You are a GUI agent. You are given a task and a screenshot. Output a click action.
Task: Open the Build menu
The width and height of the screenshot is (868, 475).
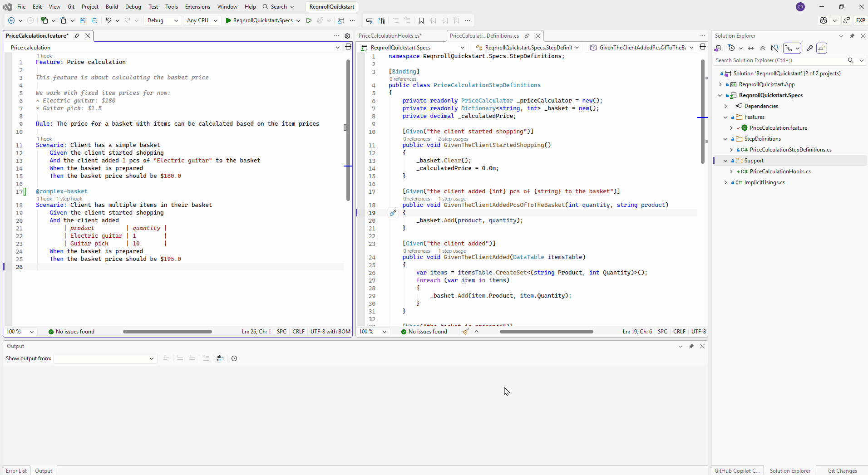[112, 7]
